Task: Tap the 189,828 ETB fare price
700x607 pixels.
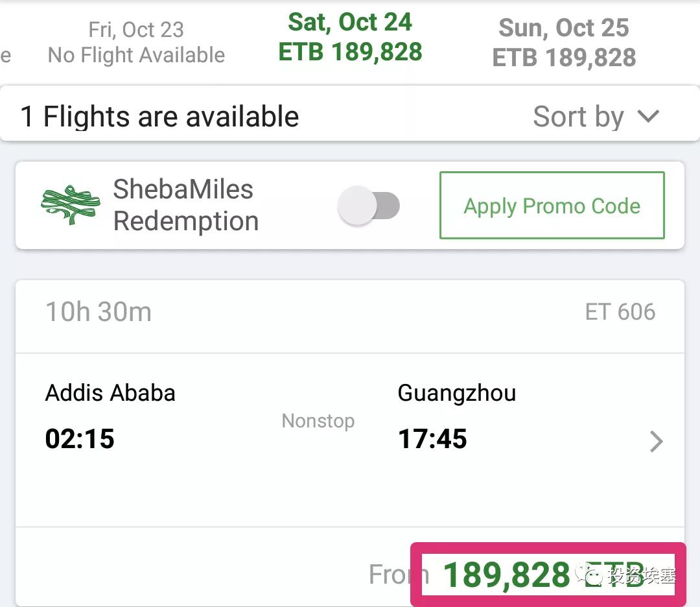Action: 506,575
